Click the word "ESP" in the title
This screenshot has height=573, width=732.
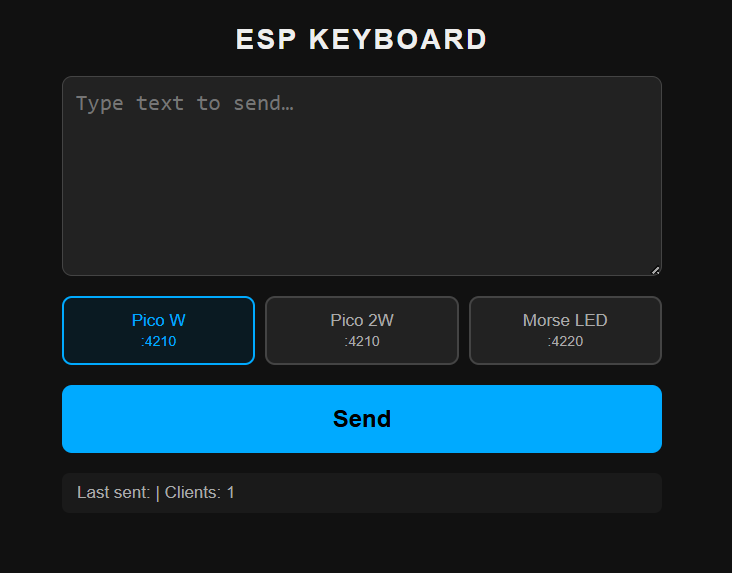pyautogui.click(x=265, y=40)
